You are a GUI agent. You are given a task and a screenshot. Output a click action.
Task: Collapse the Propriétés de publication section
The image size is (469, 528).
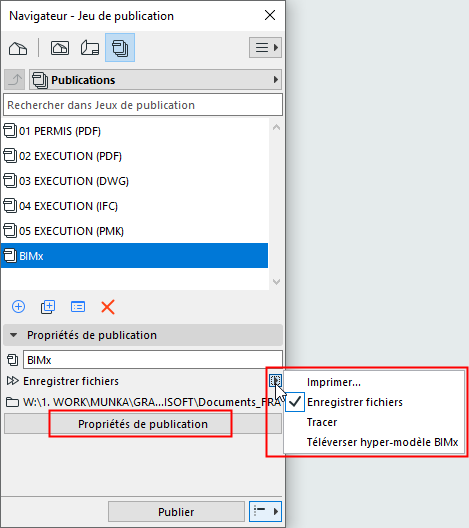point(13,335)
